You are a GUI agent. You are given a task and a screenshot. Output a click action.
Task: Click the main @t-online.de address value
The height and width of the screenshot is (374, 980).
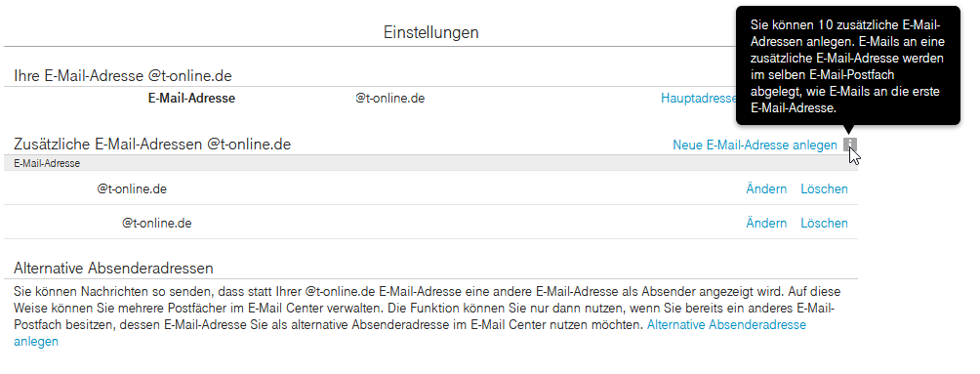390,99
